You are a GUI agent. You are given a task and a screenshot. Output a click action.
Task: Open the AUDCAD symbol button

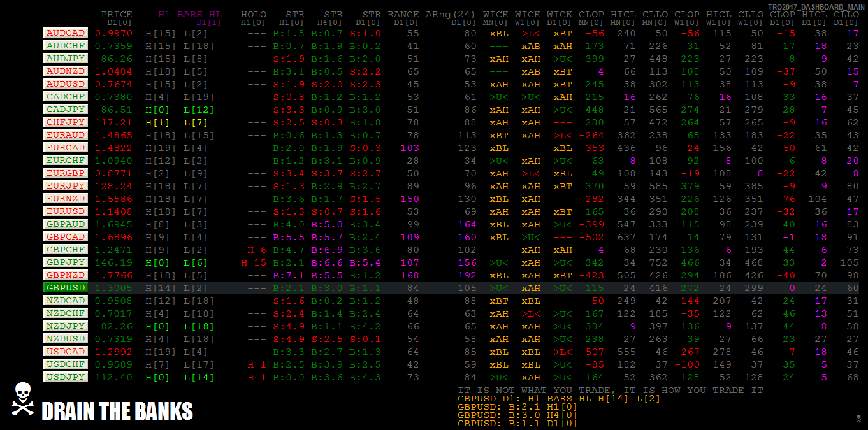[66, 33]
